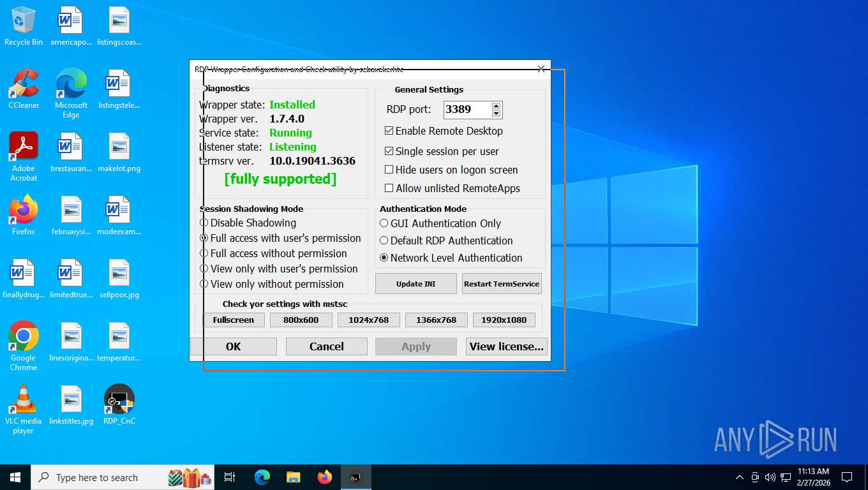868x490 pixels.
Task: Select the linkstitles.jpg file icon
Action: (71, 405)
